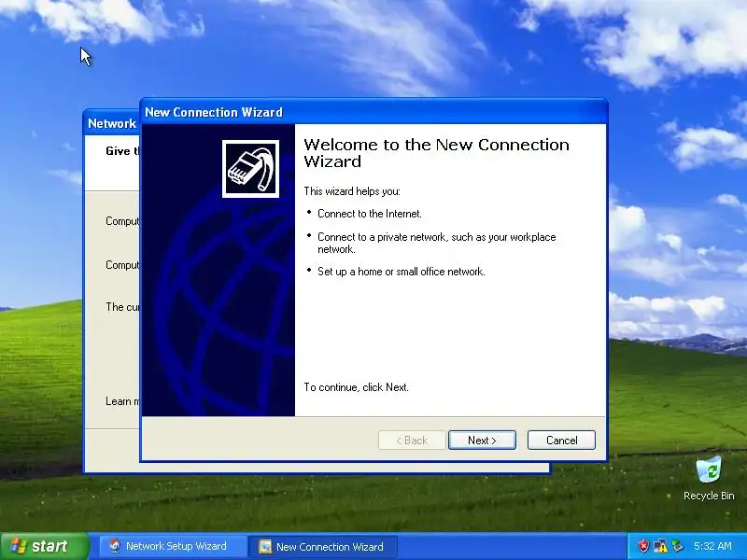747x560 pixels.
Task: Click the 'This wizard helps you:' text
Action: pos(352,191)
